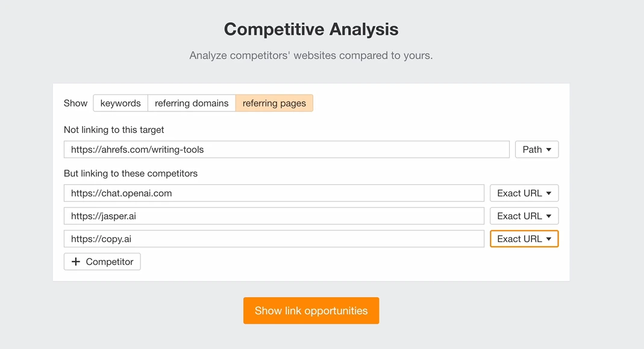Click the caret arrow in copy.ai row
644x349 pixels.
(x=549, y=239)
